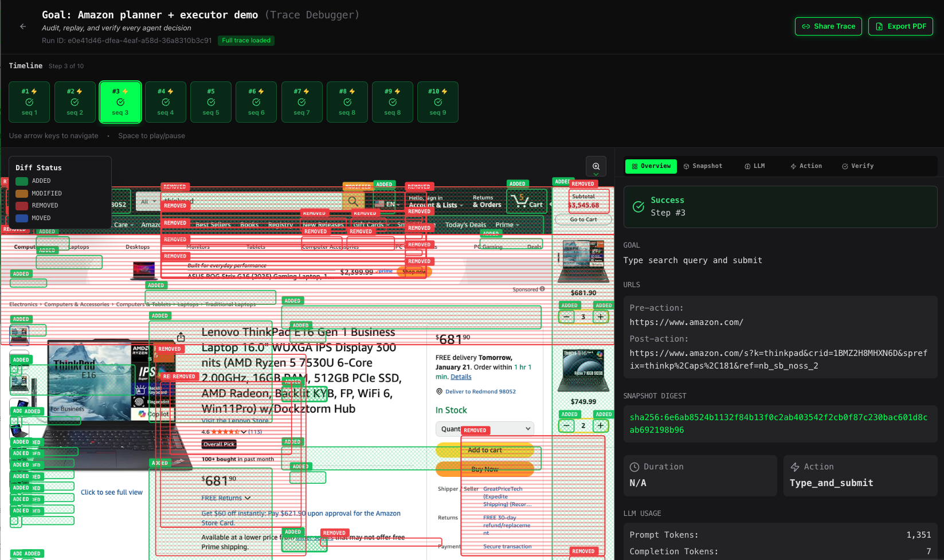Expand the FREE Returns chevron
Image resolution: width=944 pixels, height=560 pixels.
248,498
